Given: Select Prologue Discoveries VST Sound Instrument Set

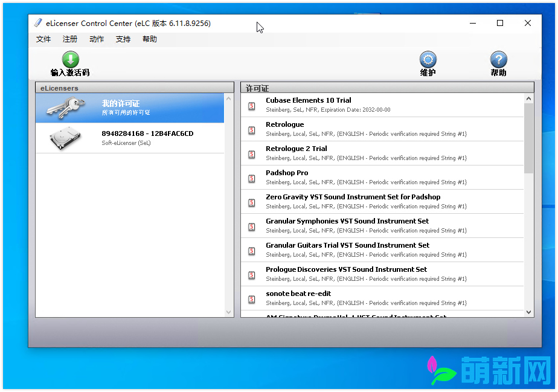Looking at the screenshot, I should 382,274.
